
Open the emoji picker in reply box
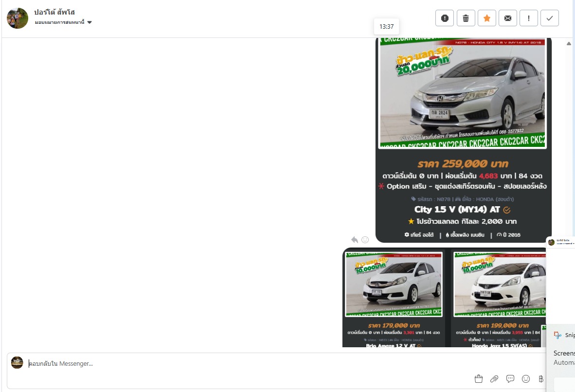pos(526,379)
